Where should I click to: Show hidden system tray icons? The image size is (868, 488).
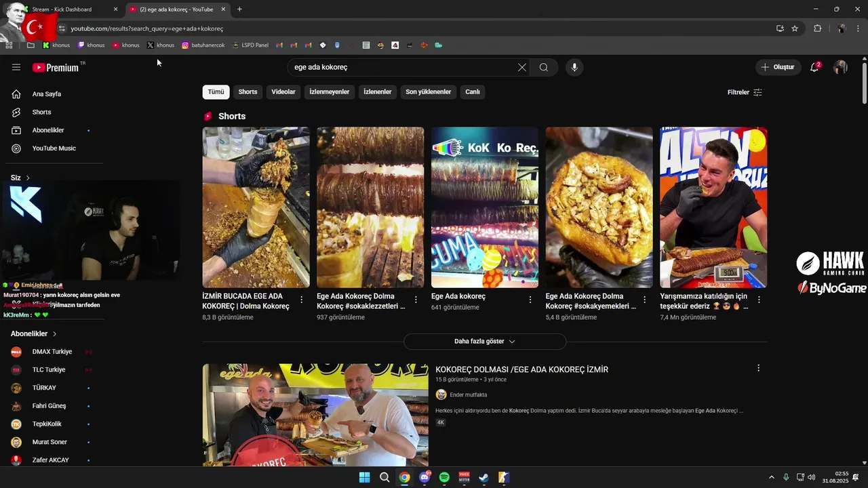click(x=771, y=477)
